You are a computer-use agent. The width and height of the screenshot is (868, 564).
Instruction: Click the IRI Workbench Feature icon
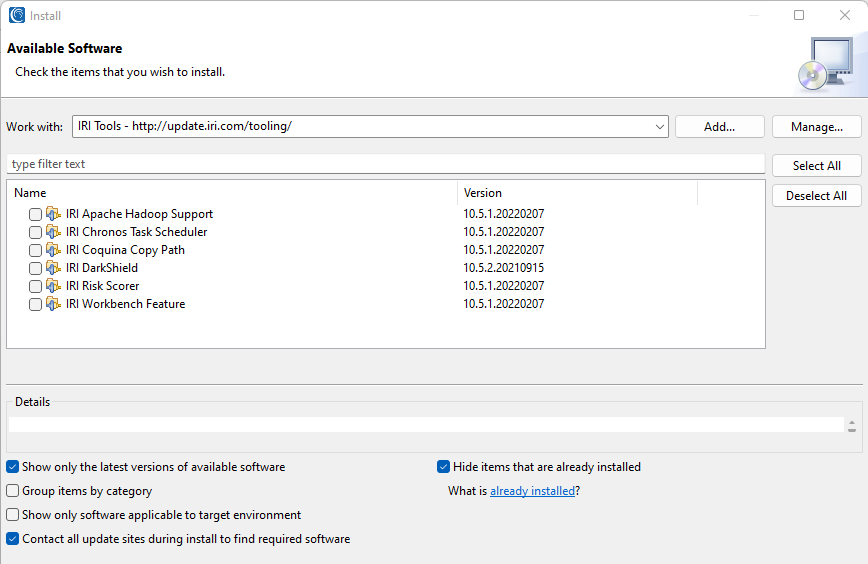click(x=53, y=304)
